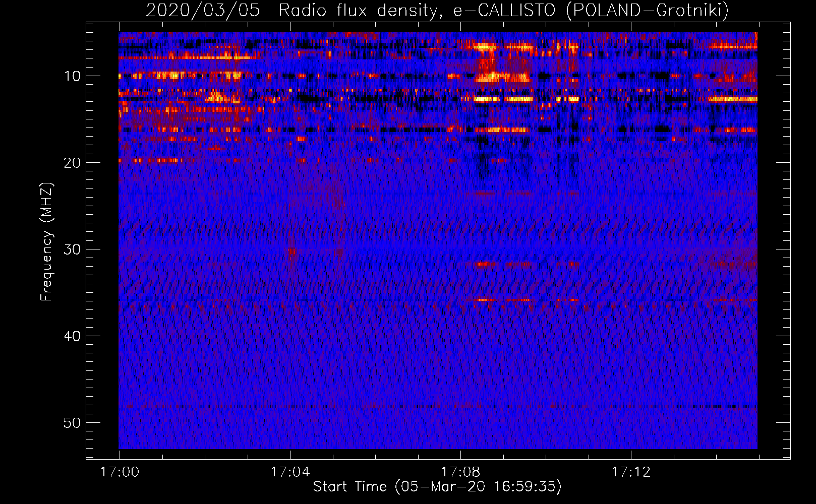Click the frequency tick label '30'

click(x=73, y=249)
